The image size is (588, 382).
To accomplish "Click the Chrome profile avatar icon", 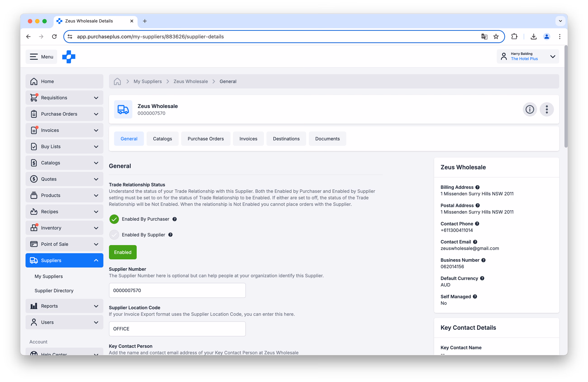I will [x=546, y=37].
